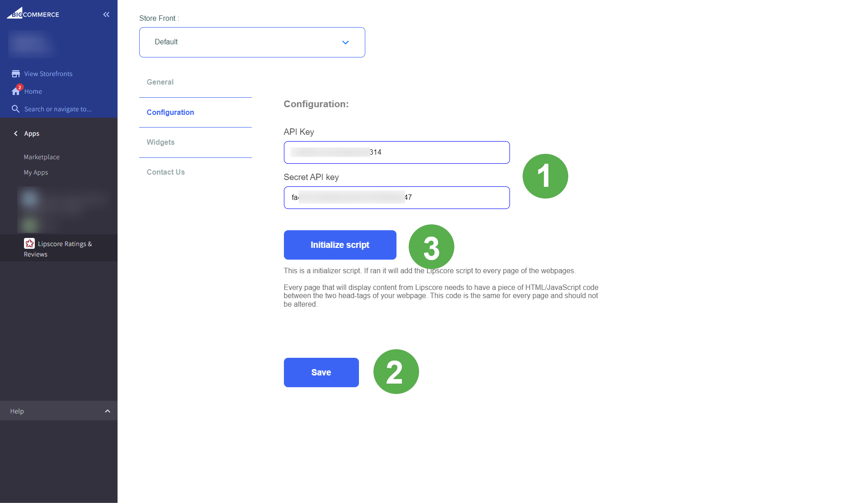Image resolution: width=868 pixels, height=503 pixels.
Task: Click Search or navigate to text
Action: pos(58,109)
